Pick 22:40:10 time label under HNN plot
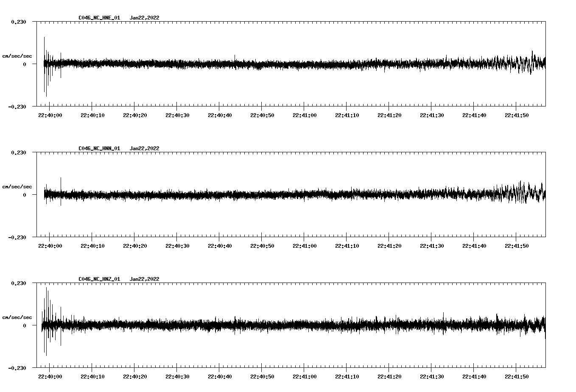Screen dimensions: 576x392 [92, 246]
